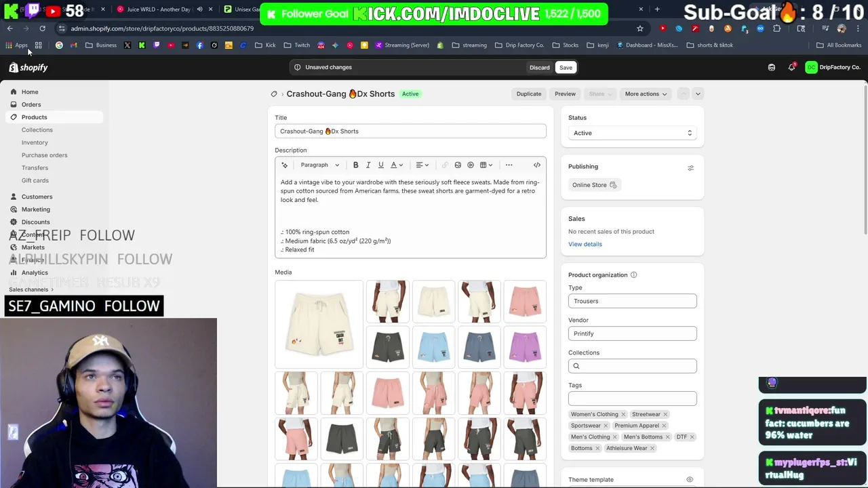Click the insert image icon in editor
868x488 pixels.
[458, 165]
